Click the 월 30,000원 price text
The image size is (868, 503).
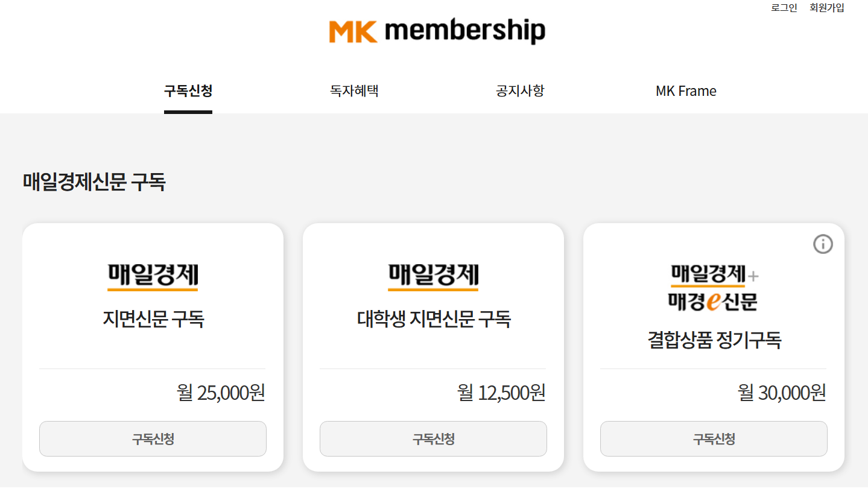point(781,392)
